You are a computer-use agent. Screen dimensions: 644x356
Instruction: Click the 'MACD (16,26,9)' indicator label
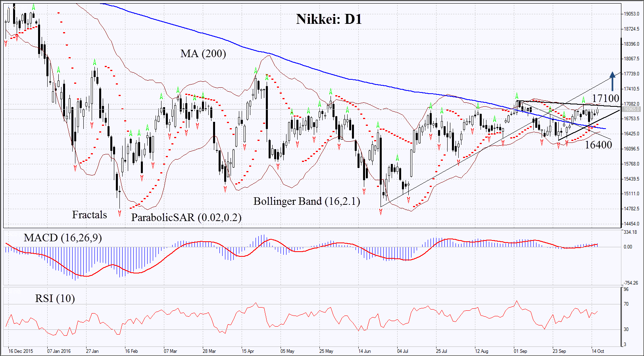tap(63, 238)
